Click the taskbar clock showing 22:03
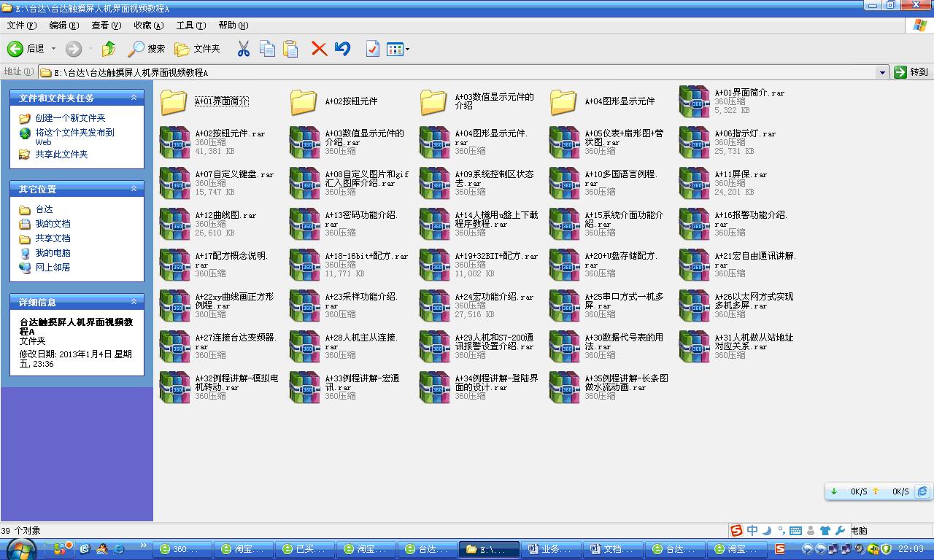The image size is (934, 560). click(x=911, y=549)
